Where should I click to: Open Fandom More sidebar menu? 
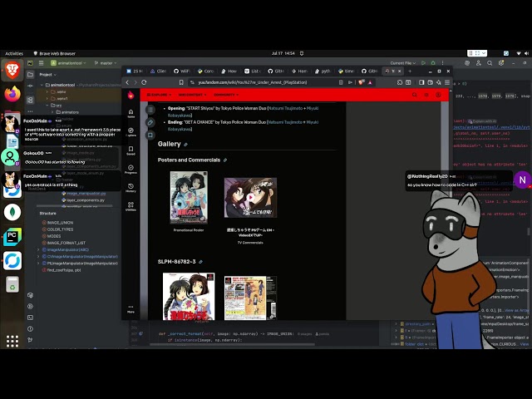click(x=131, y=308)
